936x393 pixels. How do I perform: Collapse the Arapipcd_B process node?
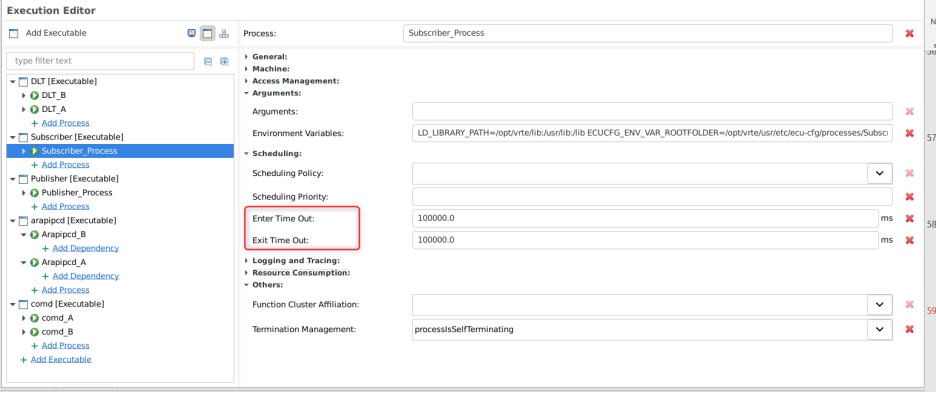pos(24,235)
